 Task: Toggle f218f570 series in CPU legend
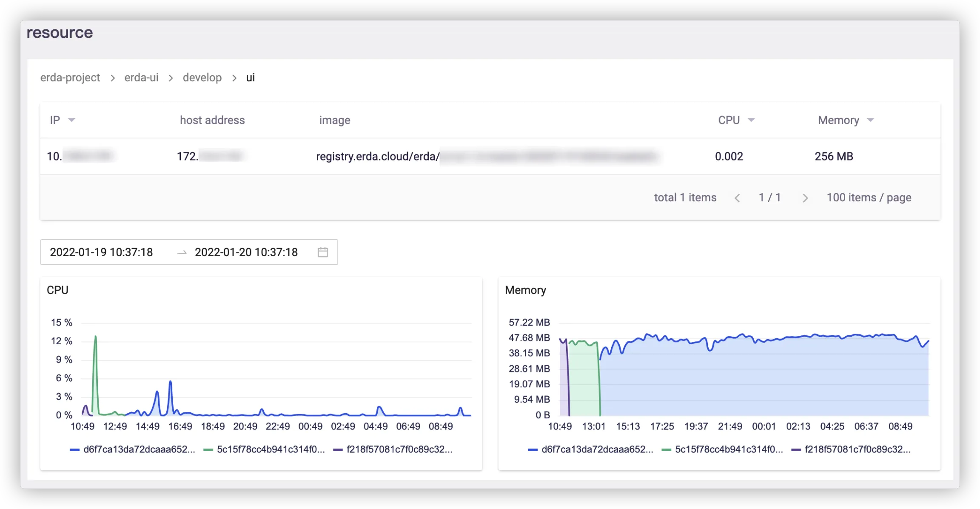pos(393,449)
